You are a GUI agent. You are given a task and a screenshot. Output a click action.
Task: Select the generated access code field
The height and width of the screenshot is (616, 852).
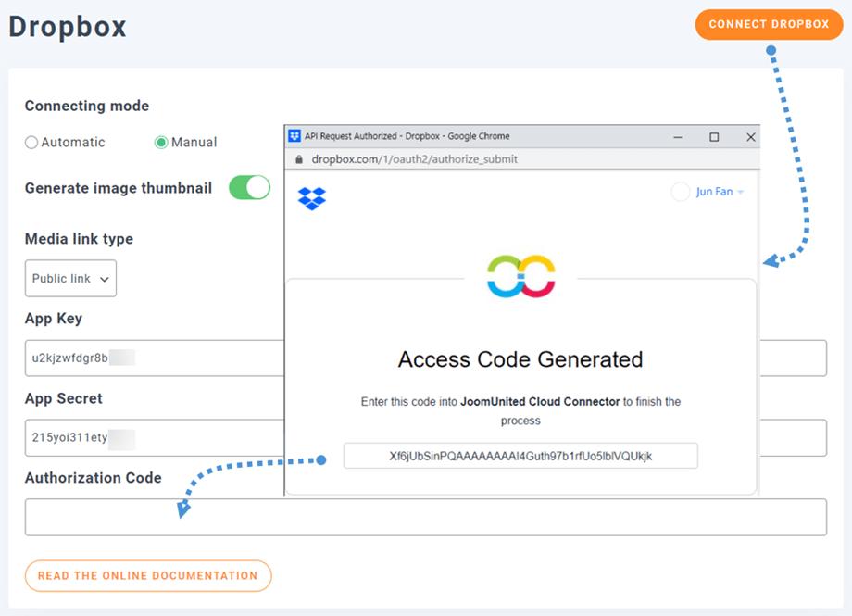coord(520,456)
